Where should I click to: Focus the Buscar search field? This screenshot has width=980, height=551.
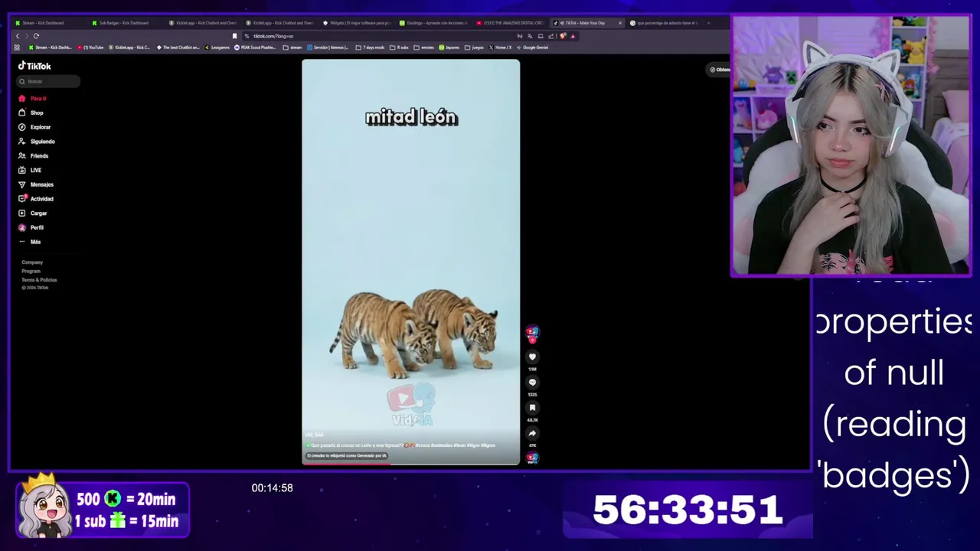pos(49,81)
